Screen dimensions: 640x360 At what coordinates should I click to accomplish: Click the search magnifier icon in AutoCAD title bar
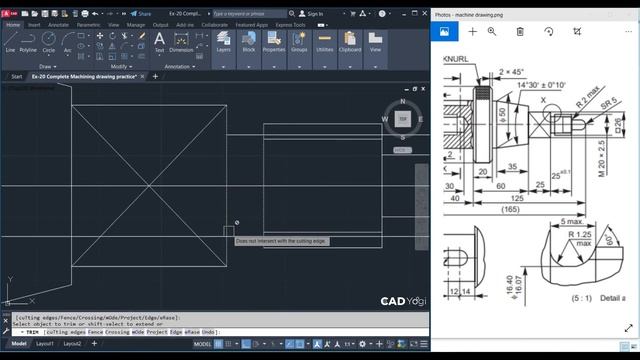(x=292, y=13)
